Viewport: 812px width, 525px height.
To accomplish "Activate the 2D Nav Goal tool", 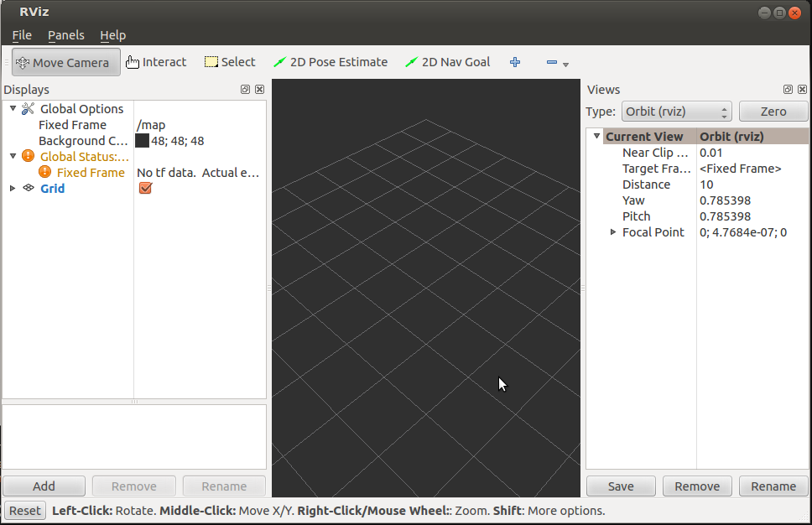I will point(447,62).
